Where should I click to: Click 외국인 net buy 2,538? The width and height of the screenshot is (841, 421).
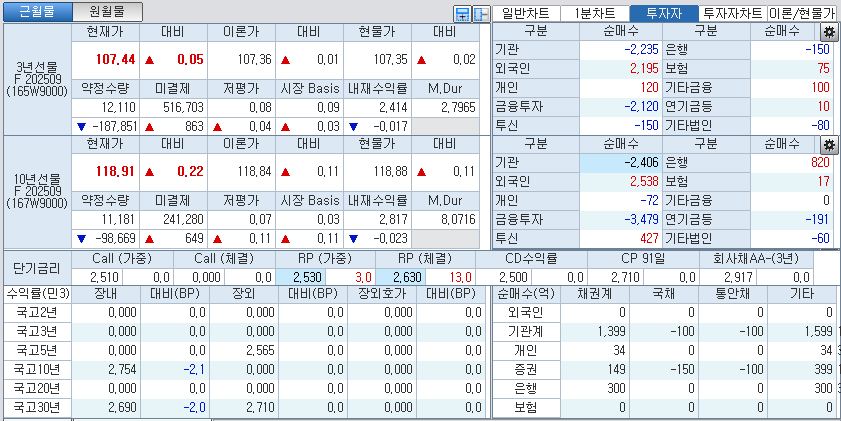click(x=644, y=182)
